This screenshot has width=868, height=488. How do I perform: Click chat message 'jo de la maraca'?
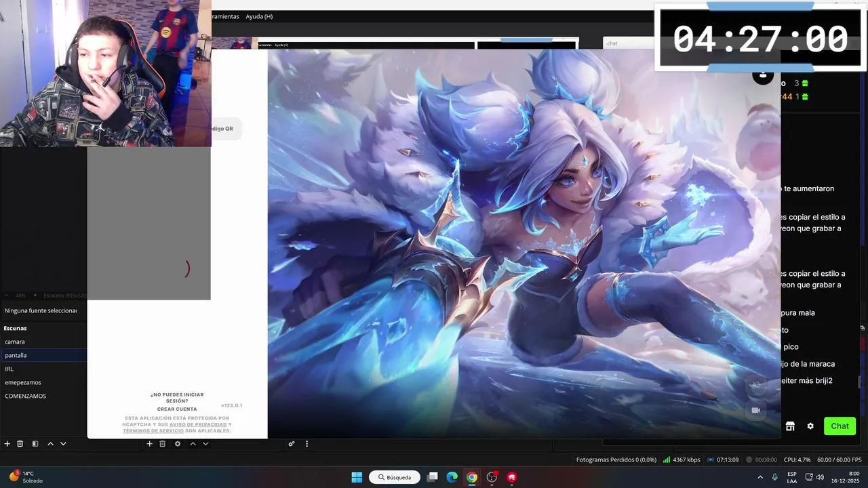tap(808, 364)
